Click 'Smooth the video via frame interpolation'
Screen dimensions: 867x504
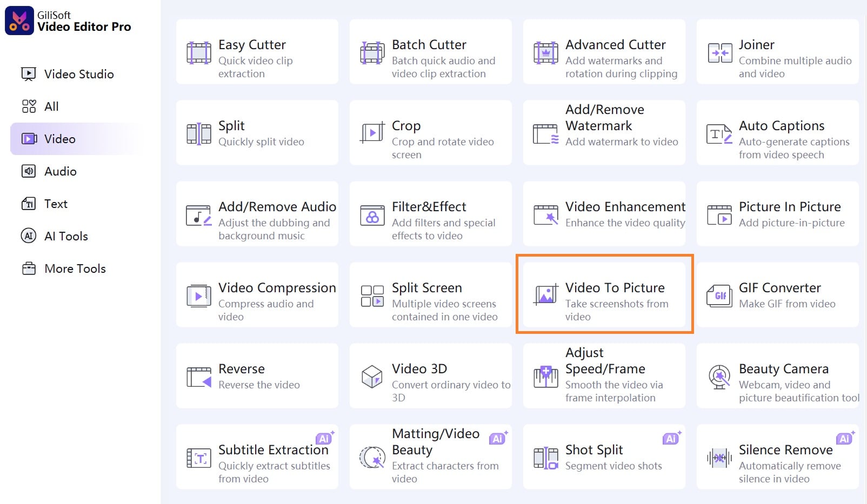tap(614, 391)
